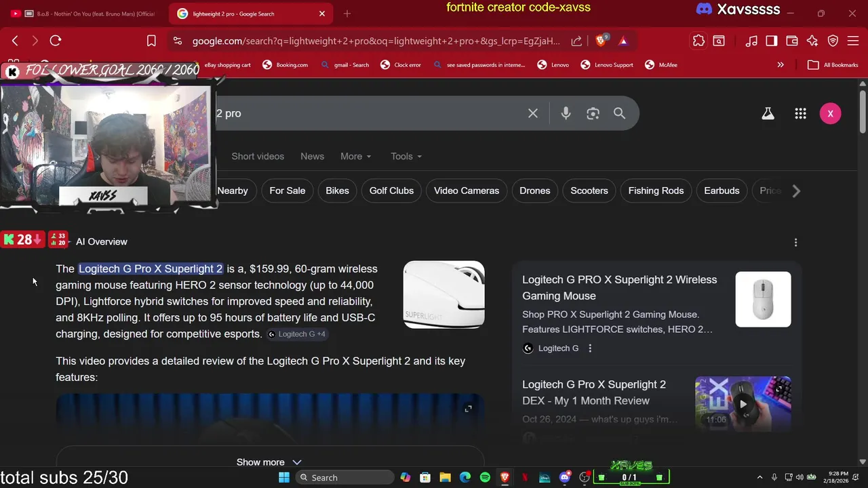Screen dimensions: 868x488
Task: Go back with the browser back arrow
Action: point(15,41)
